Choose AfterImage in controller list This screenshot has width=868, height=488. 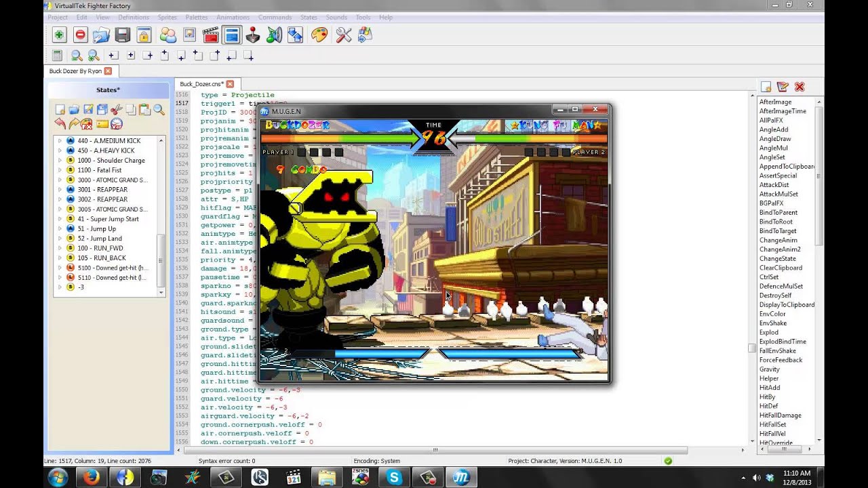point(775,102)
